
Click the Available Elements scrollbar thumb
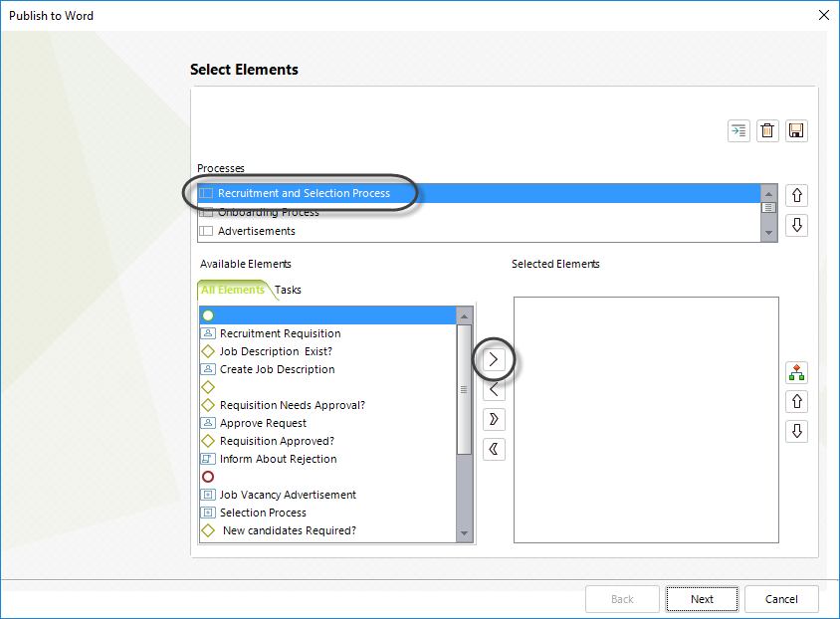click(464, 390)
